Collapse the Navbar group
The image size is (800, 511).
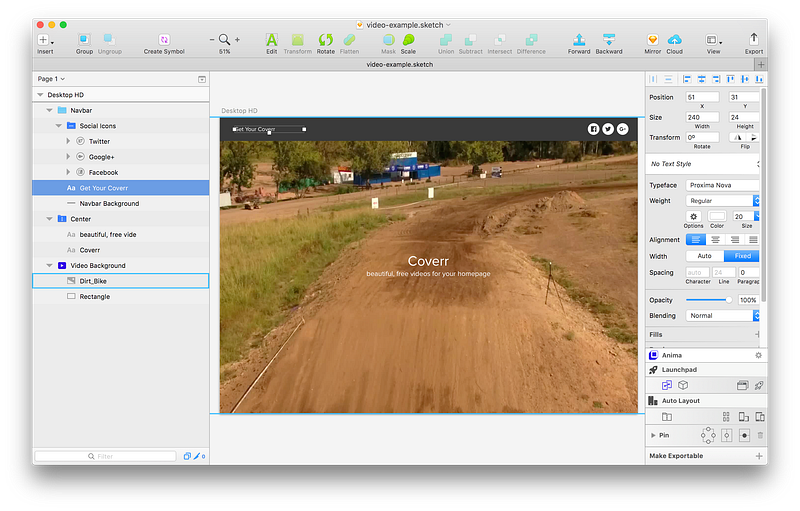pyautogui.click(x=49, y=110)
